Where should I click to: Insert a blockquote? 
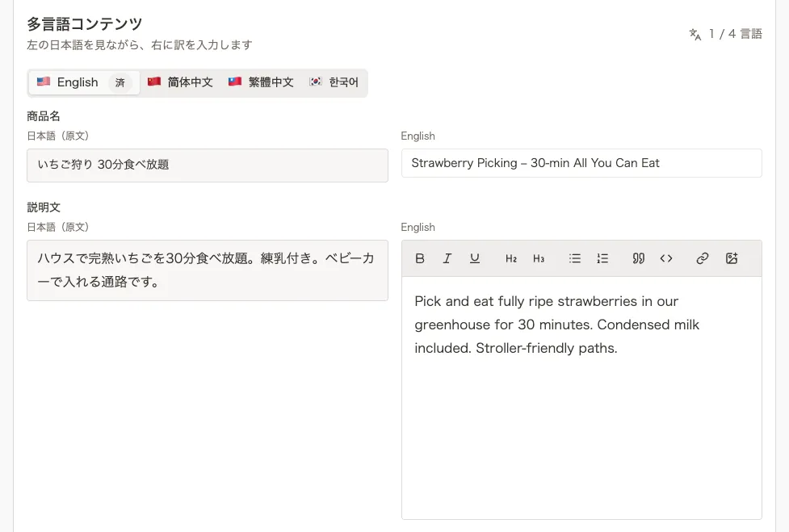[639, 258]
